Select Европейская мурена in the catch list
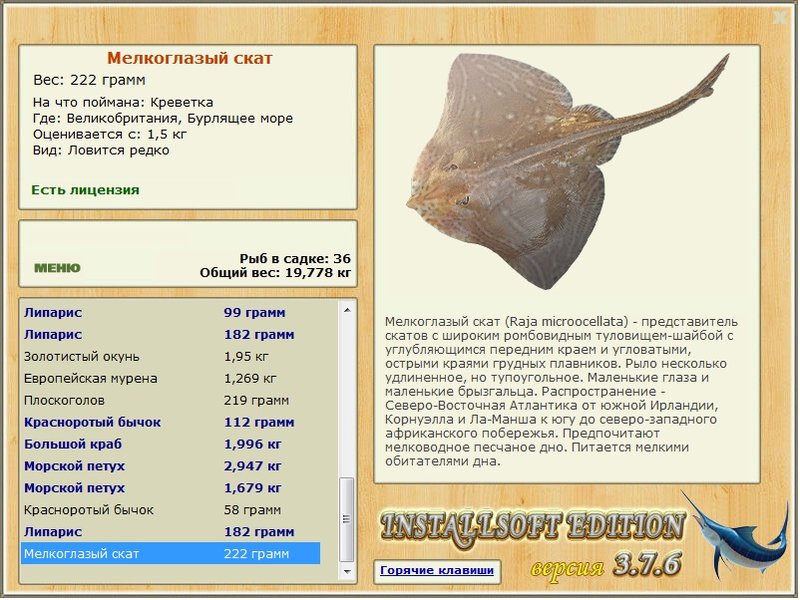Image resolution: width=800 pixels, height=600 pixels. (x=170, y=378)
